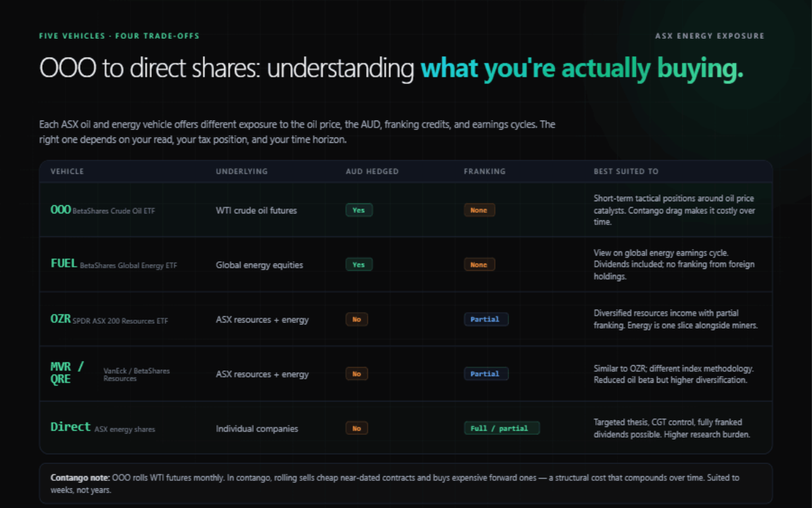Click the Partial badge in MVR / QRE row
The image size is (812, 508).
[x=486, y=373]
